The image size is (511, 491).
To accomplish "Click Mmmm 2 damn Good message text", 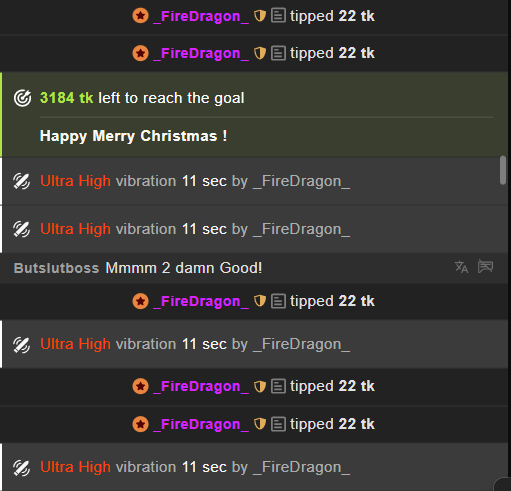I will (184, 268).
